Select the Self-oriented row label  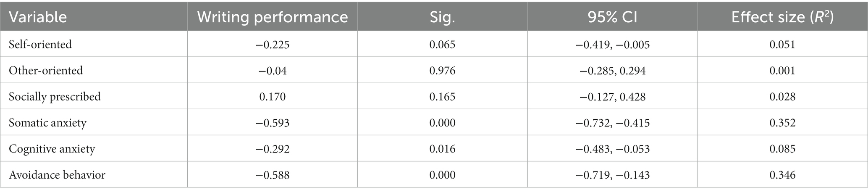tap(40, 44)
